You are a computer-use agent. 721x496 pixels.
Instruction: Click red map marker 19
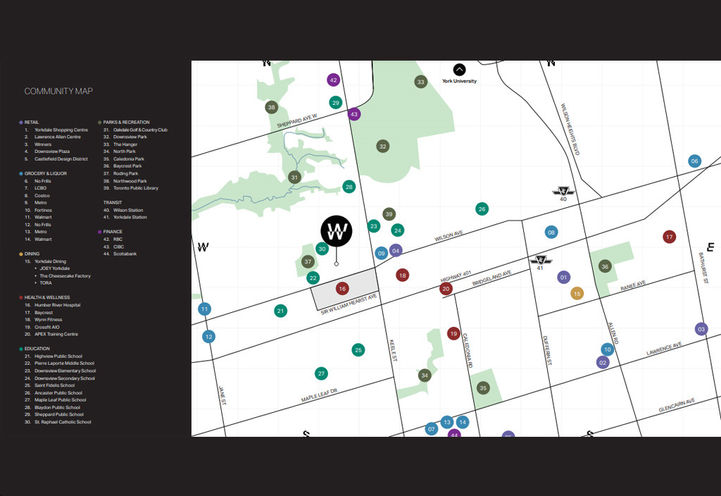pyautogui.click(x=453, y=333)
